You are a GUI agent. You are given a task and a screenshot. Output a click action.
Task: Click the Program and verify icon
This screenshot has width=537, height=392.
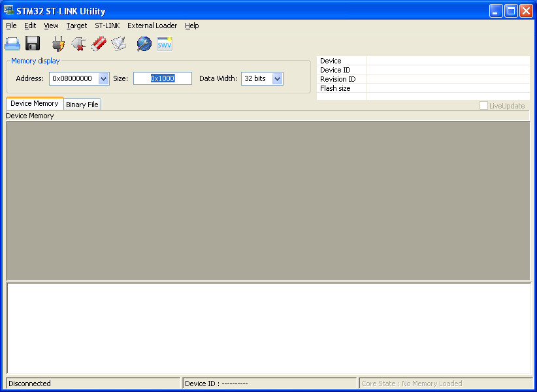[x=118, y=44]
